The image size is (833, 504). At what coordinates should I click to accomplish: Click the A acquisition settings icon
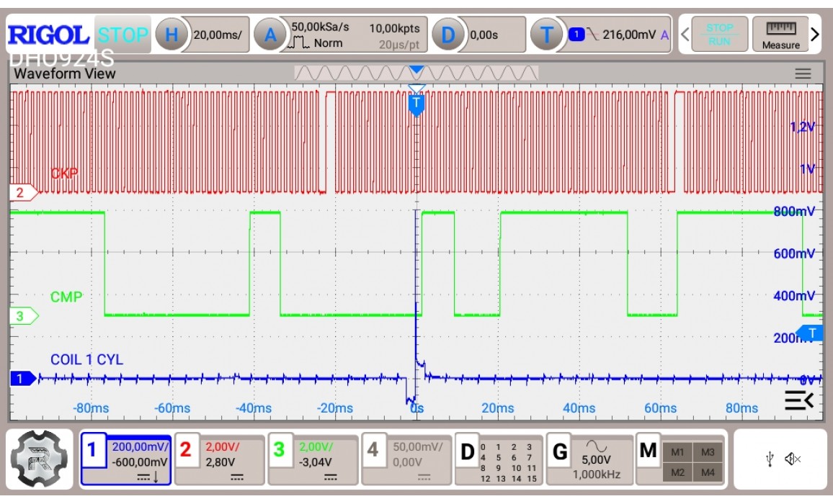(270, 34)
